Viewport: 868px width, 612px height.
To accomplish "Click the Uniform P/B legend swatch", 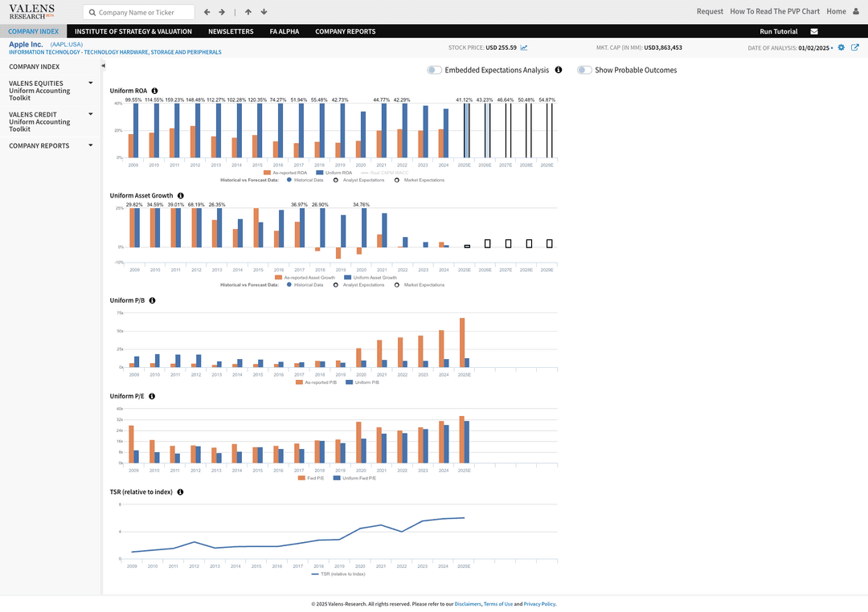I will pos(349,382).
